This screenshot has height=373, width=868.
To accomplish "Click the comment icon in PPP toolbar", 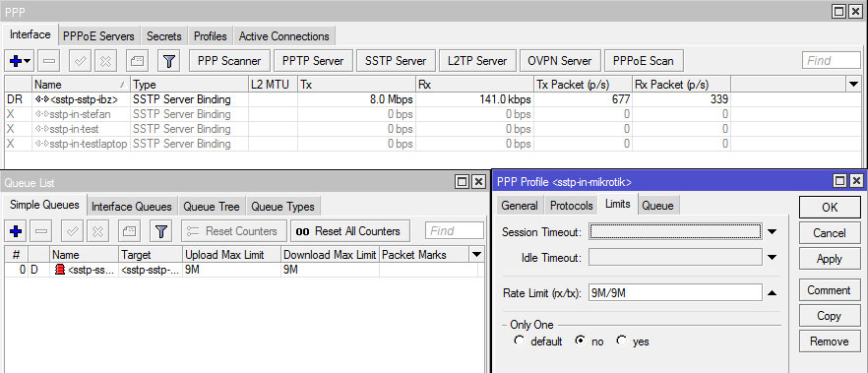I will pos(138,61).
